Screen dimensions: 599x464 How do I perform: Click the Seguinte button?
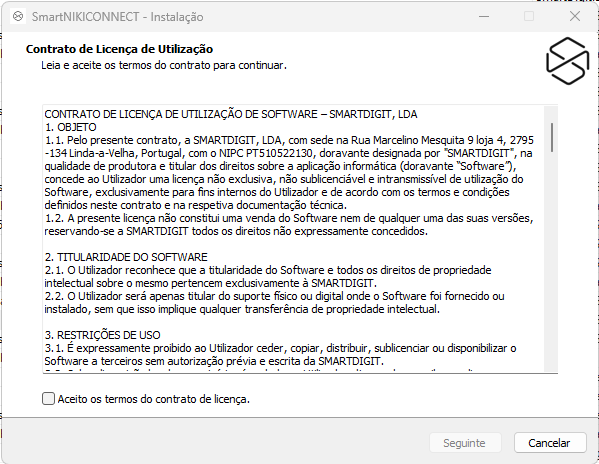[x=465, y=443]
